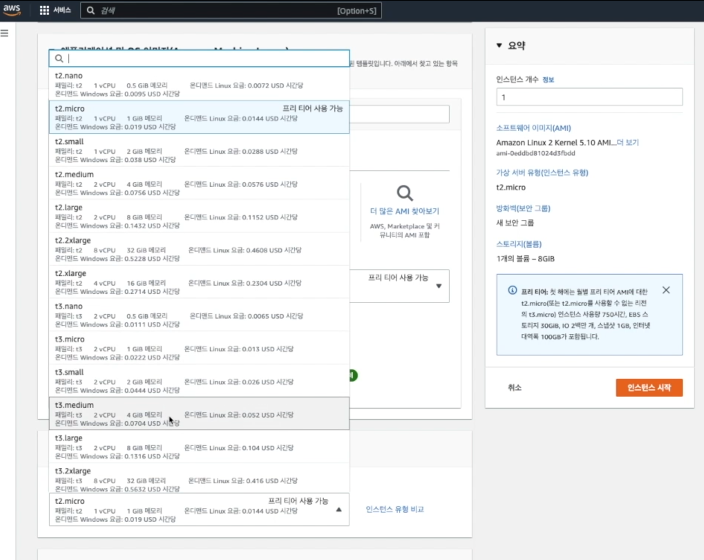This screenshot has width=704, height=560.
Task: Collapse the instance type dropdown arrow
Action: pyautogui.click(x=339, y=509)
